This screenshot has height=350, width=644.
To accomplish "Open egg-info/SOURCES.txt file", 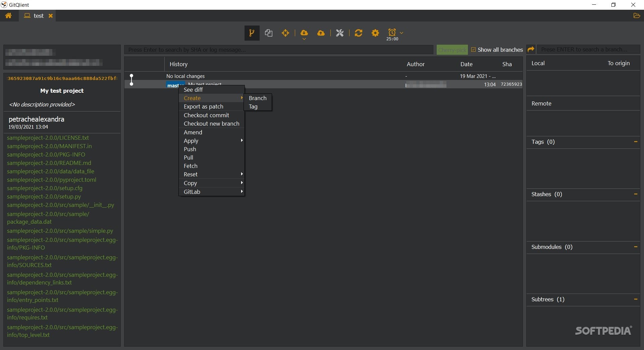I will [62, 261].
